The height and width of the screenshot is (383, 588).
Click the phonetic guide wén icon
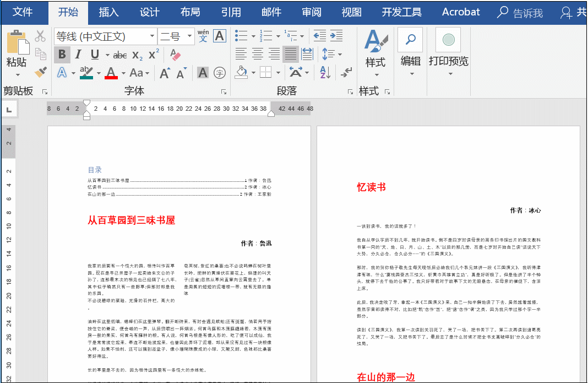click(203, 36)
